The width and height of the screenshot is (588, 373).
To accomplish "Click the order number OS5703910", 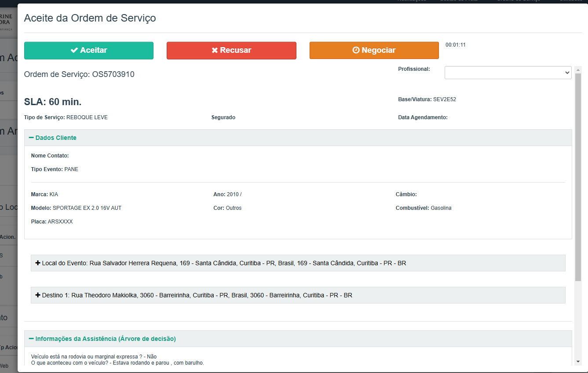I will point(113,74).
